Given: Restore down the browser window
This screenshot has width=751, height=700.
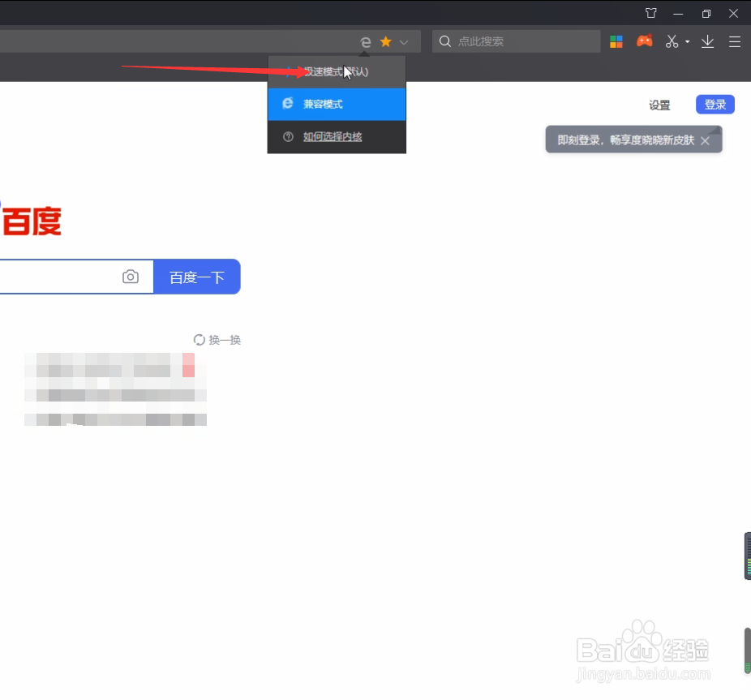Looking at the screenshot, I should tap(706, 14).
